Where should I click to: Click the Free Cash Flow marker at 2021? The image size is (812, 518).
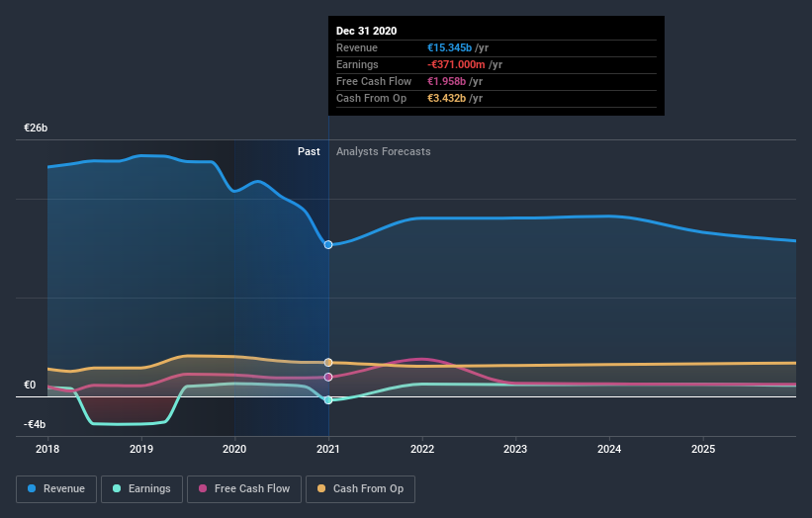(328, 378)
